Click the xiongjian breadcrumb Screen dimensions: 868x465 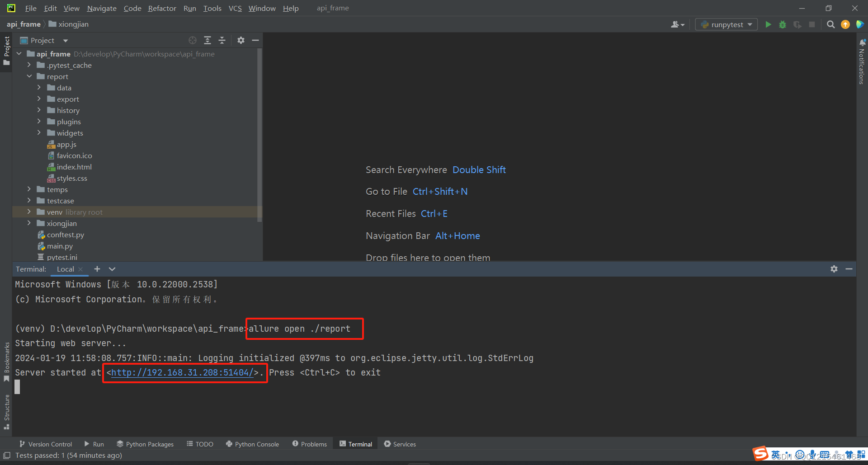tap(68, 24)
